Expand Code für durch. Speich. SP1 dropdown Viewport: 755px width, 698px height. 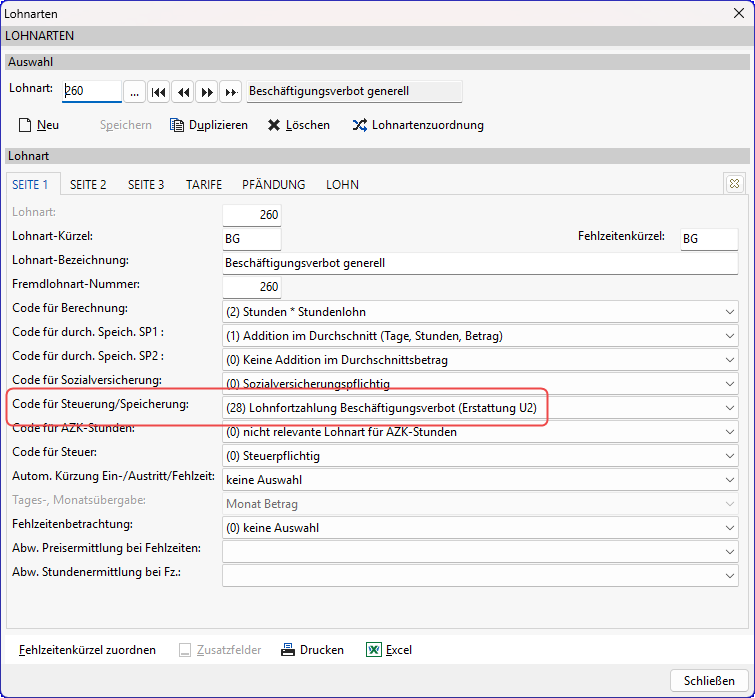point(729,336)
